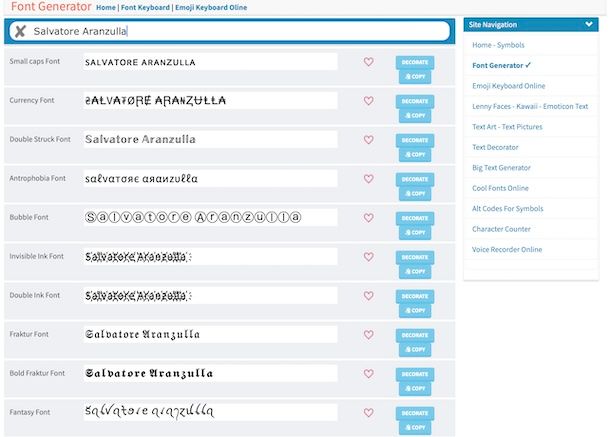This screenshot has width=610, height=437.
Task: Copy the Small caps Font text
Action: tap(415, 77)
